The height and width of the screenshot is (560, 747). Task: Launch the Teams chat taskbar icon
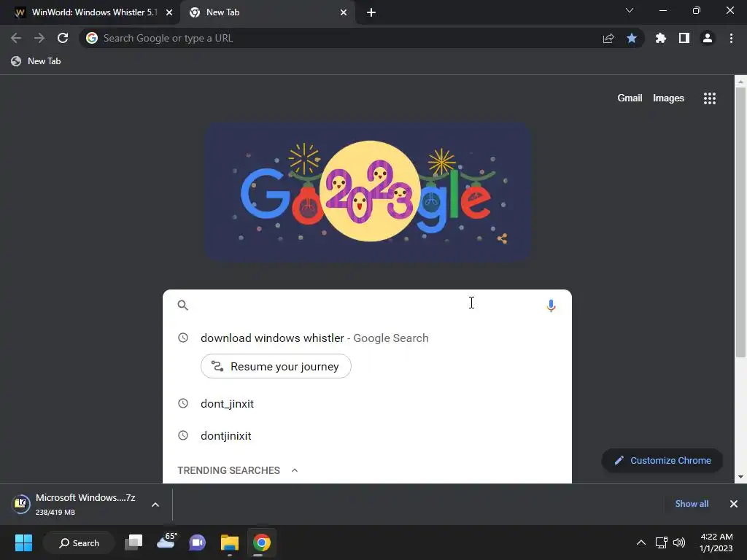[x=197, y=542]
